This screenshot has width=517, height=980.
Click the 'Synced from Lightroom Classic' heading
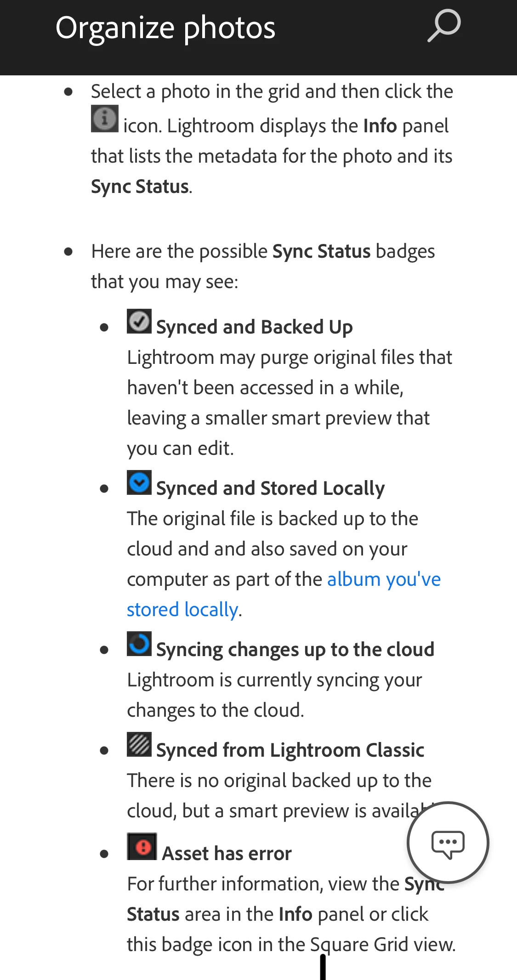click(x=290, y=750)
